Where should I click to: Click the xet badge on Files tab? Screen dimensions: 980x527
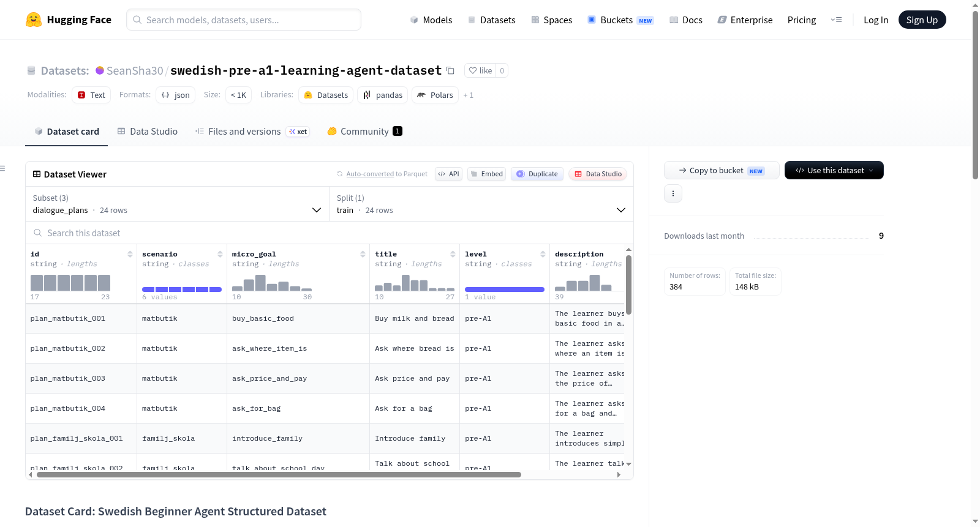[x=298, y=132]
